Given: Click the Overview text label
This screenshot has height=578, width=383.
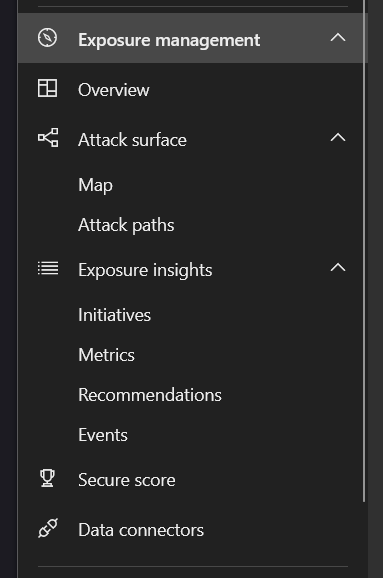Looking at the screenshot, I should click(114, 90).
